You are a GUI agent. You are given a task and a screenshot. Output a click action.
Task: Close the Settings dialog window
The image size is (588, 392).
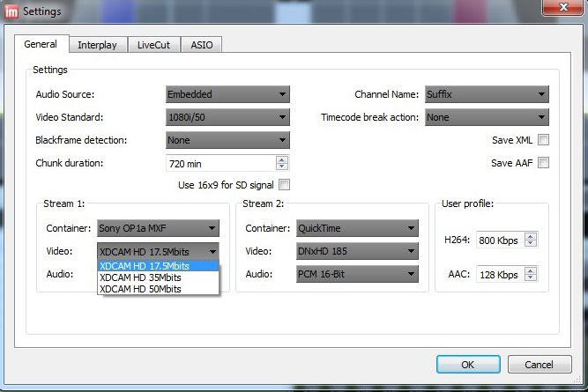coord(563,7)
